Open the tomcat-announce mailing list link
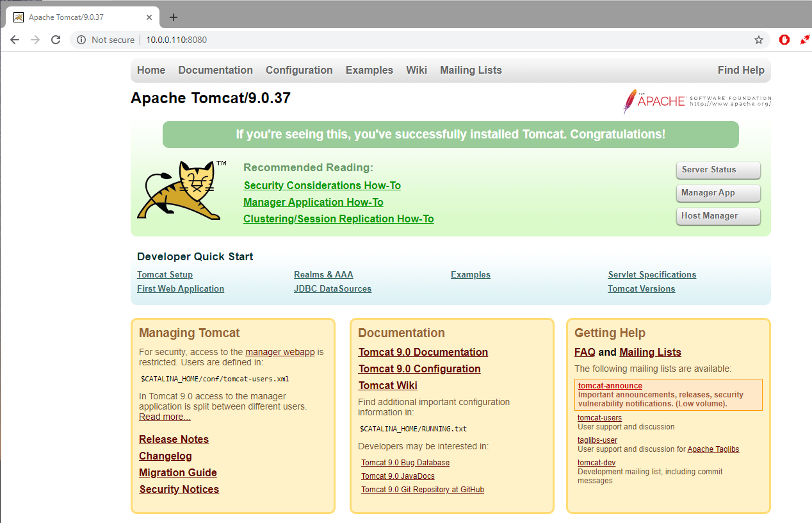 (610, 386)
